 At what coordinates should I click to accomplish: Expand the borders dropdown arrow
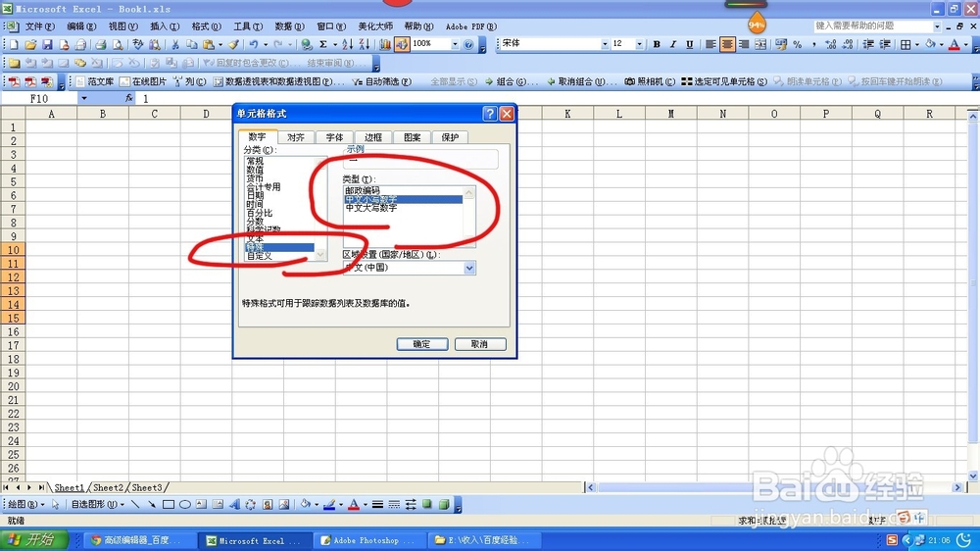pyautogui.click(x=916, y=44)
